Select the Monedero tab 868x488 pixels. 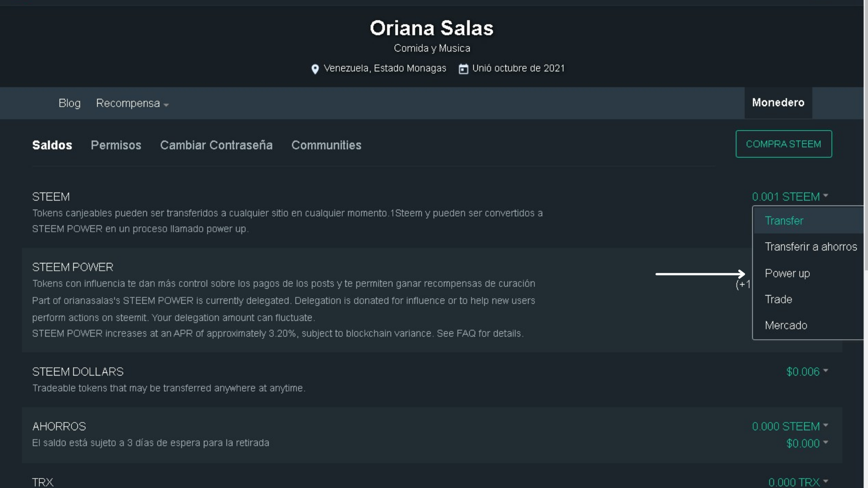point(778,103)
